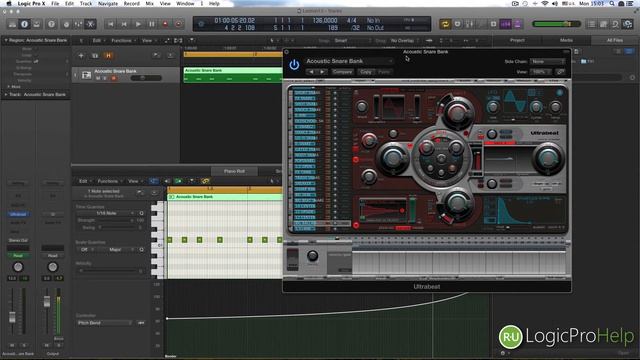Open the Note Pads button

pyautogui.click(x=603, y=24)
